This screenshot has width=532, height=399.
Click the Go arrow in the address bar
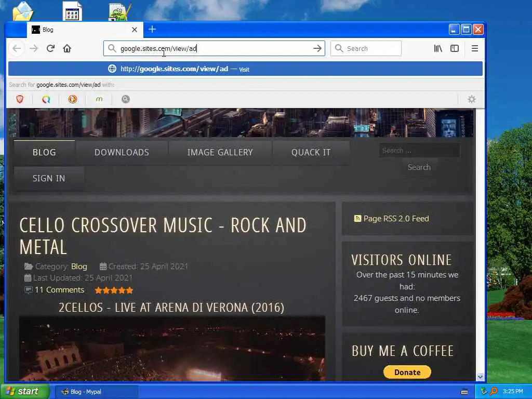(x=317, y=48)
